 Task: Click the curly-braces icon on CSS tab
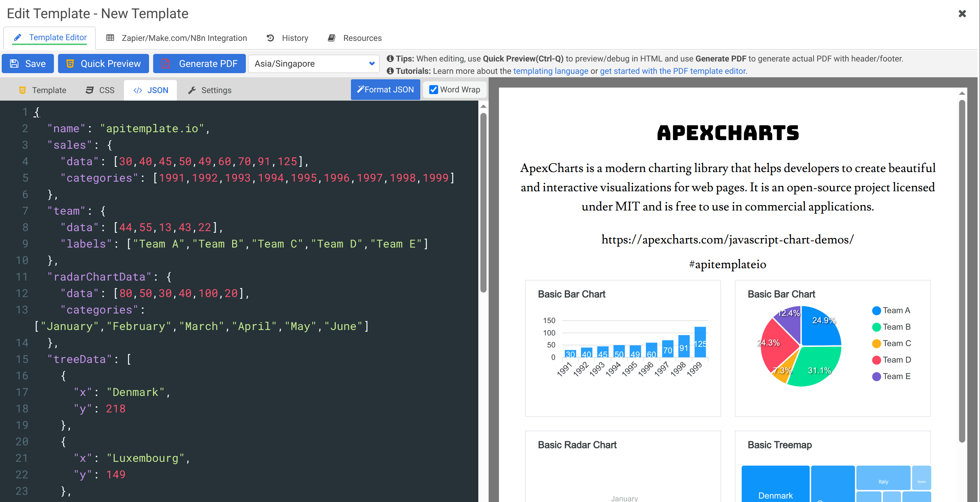coord(89,90)
